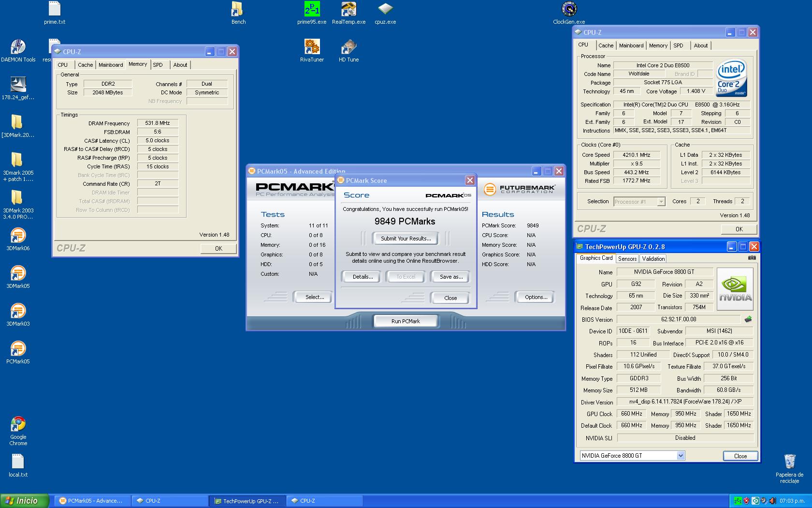The height and width of the screenshot is (508, 812).
Task: Open the Inicio start menu
Action: [25, 501]
